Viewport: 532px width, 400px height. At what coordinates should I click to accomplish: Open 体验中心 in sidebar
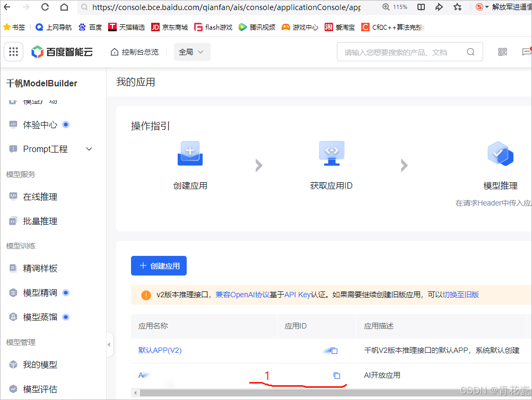coord(40,125)
